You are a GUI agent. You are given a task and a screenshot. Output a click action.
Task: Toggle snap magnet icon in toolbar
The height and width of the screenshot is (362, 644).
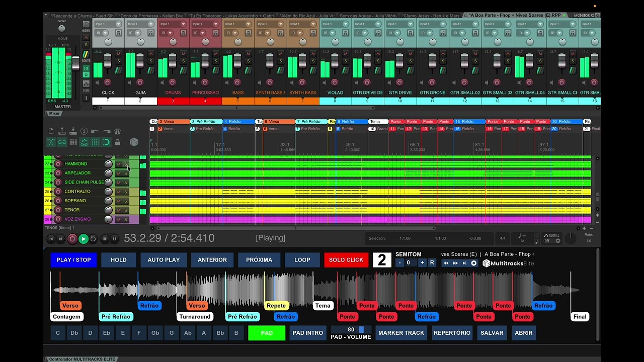click(106, 142)
